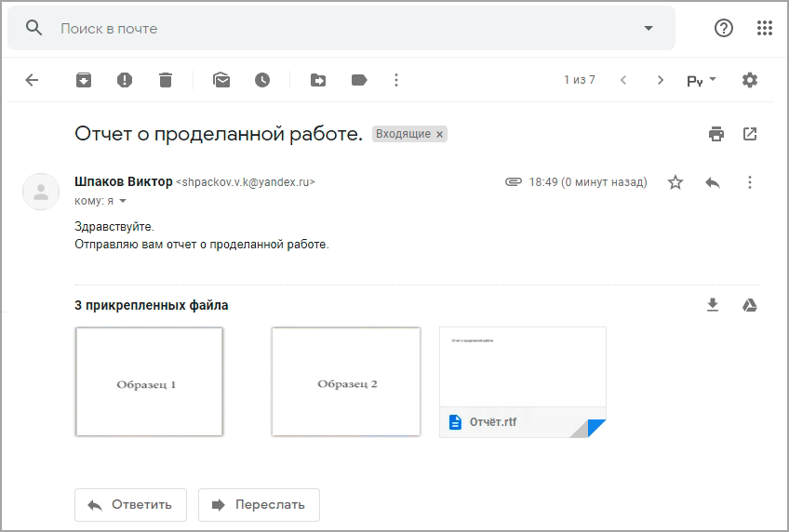Open the Отчёт.rtf attachment
The image size is (789, 532).
[522, 381]
